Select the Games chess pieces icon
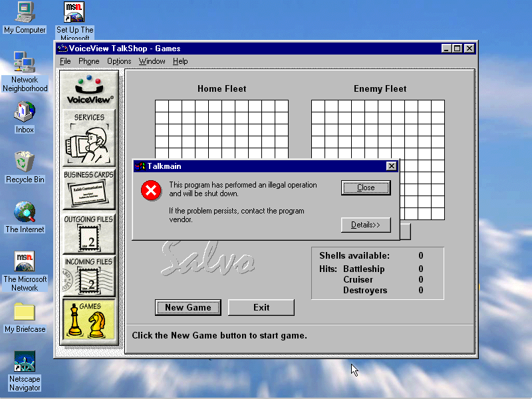Viewport: 532px width, 399px height. click(89, 320)
